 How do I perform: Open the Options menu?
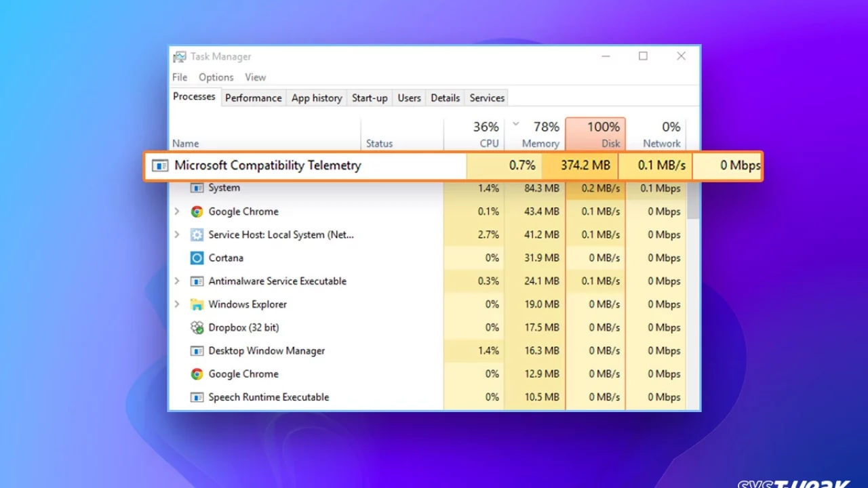pos(216,77)
